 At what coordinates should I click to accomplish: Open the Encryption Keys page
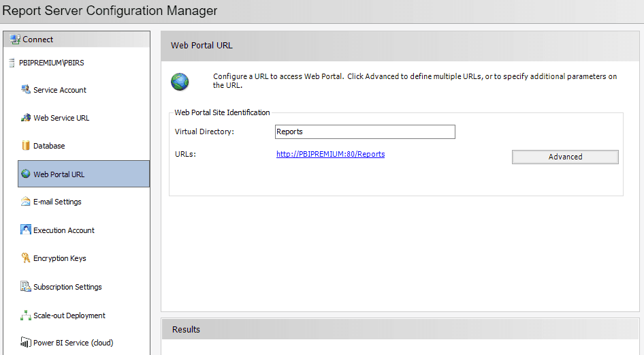click(x=59, y=258)
